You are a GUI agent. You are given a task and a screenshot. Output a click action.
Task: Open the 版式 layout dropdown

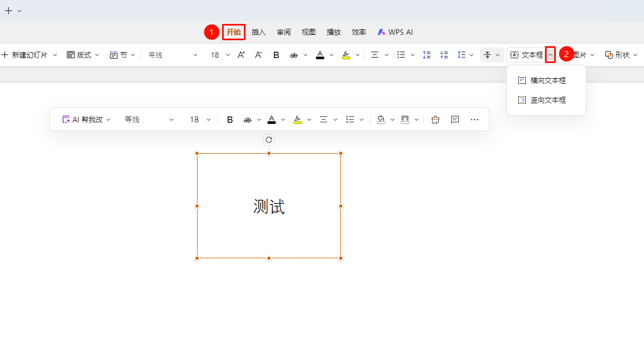point(83,55)
